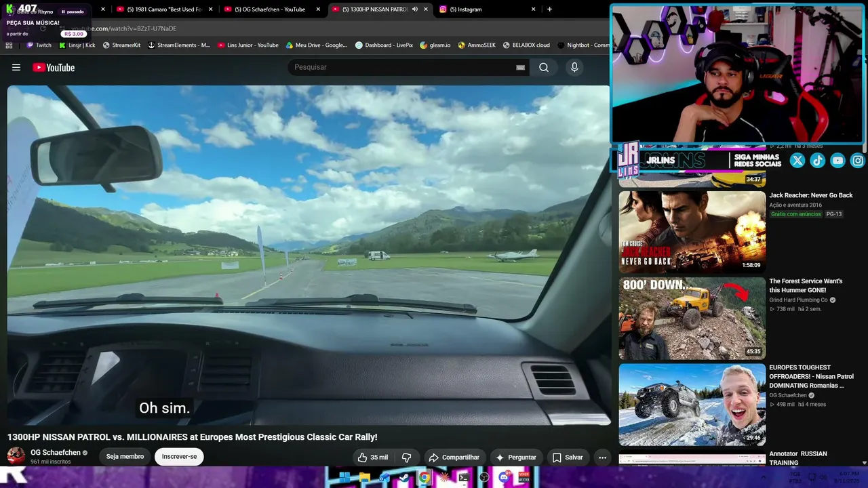Open the Jack Reacher: Never Go Back thumbnail

tap(692, 232)
